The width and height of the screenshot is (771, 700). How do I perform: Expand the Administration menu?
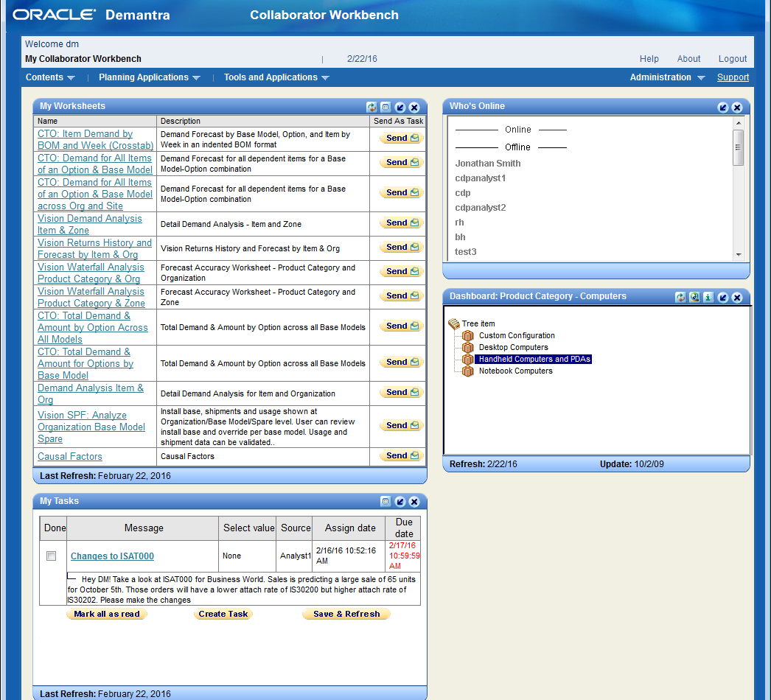tap(667, 77)
